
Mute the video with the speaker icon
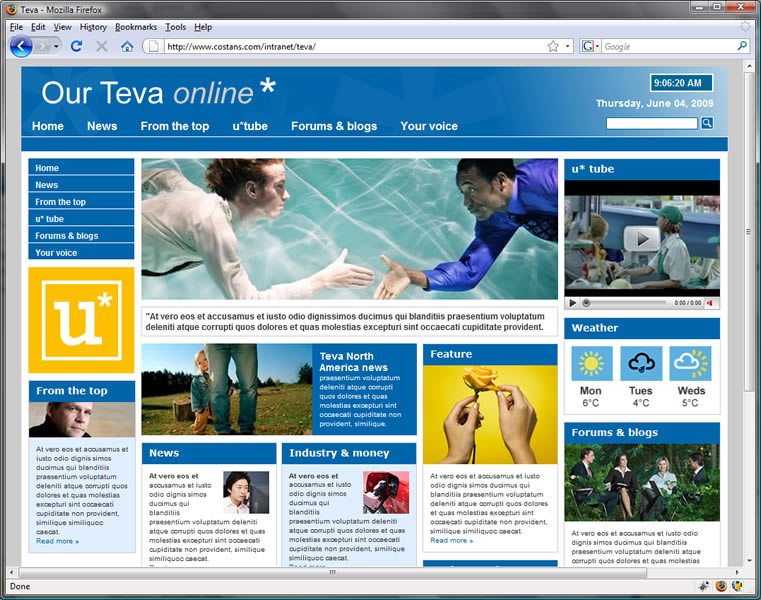click(x=710, y=303)
